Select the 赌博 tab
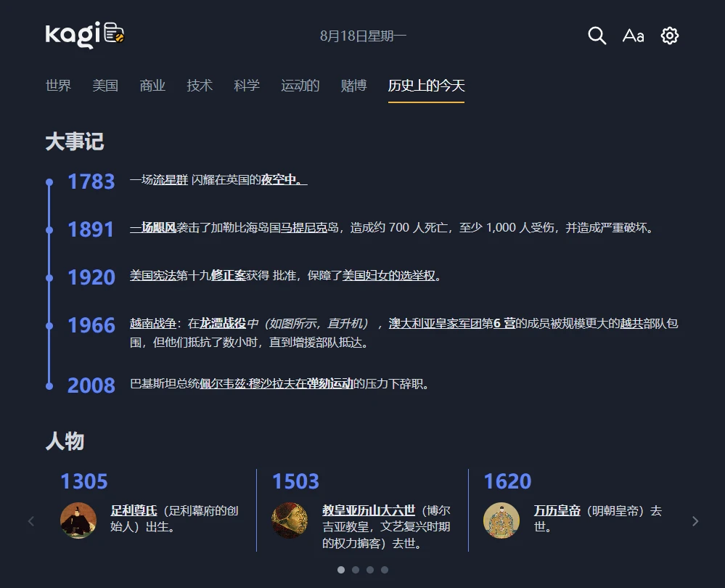Viewport: 725px width, 588px height. click(x=353, y=86)
